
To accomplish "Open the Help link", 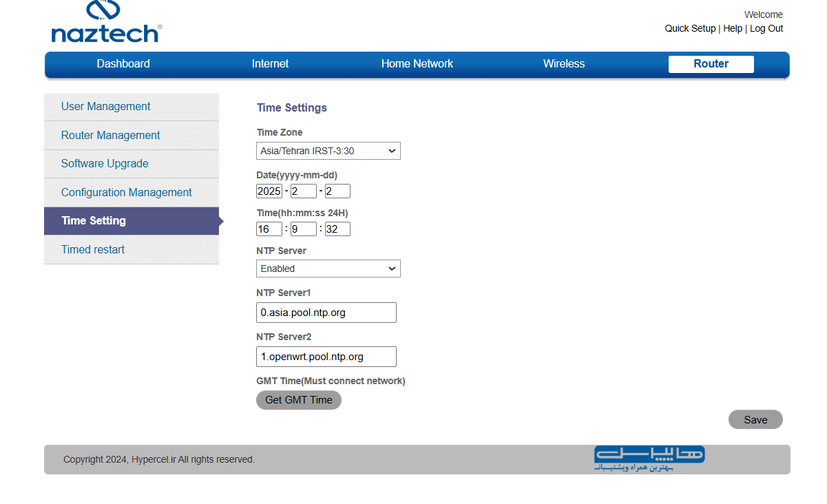I will coord(733,29).
